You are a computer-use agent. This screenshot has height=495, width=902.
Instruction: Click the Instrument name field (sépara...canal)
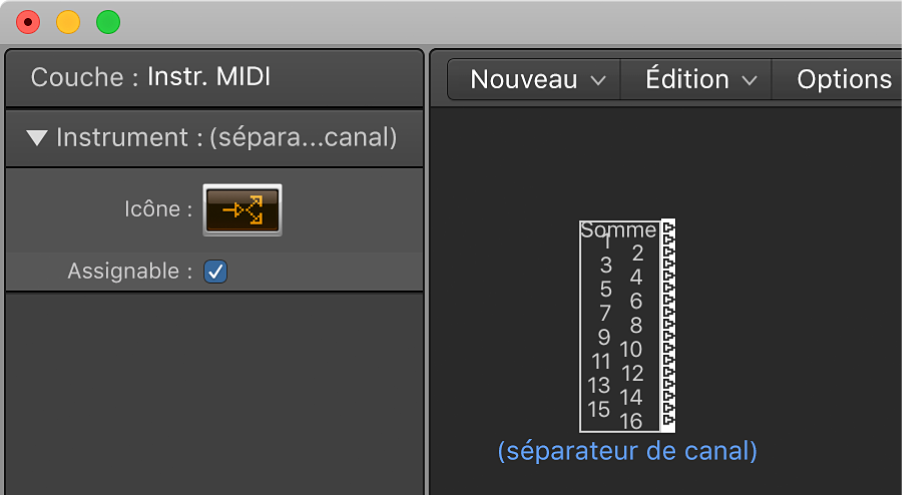point(303,138)
